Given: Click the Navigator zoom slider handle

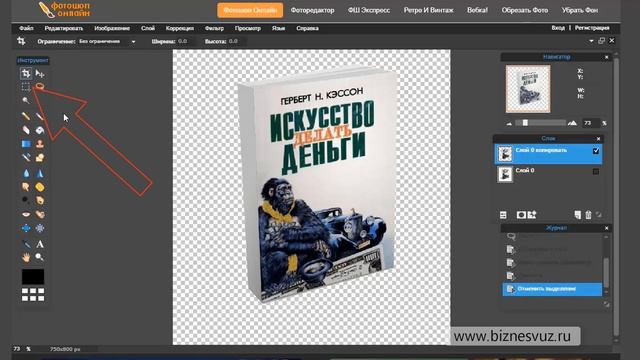Looking at the screenshot, I should (525, 122).
